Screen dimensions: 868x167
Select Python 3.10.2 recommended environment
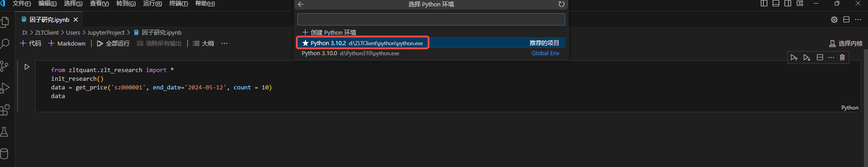[431, 43]
